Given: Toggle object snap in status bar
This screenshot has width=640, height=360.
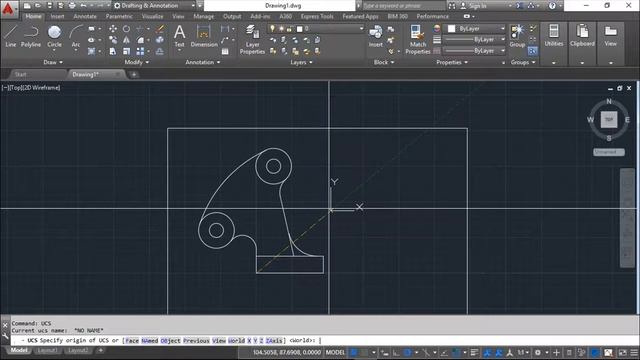Looking at the screenshot, I should tap(456, 353).
